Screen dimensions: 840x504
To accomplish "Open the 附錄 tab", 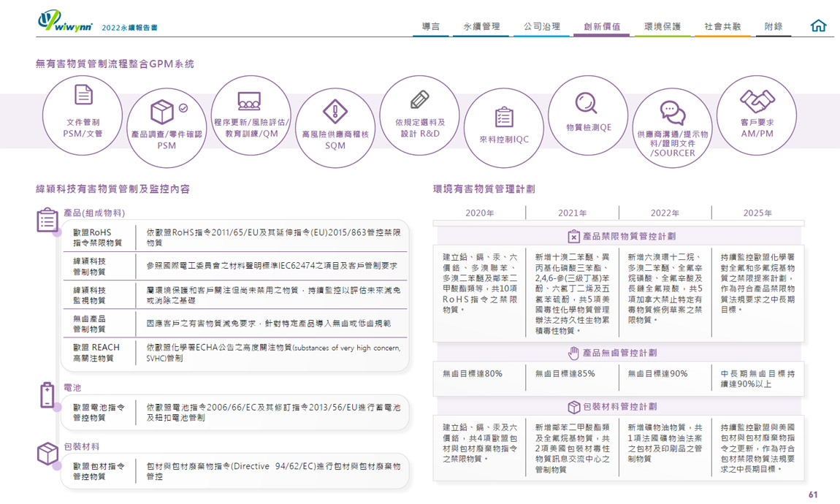I will click(x=773, y=27).
